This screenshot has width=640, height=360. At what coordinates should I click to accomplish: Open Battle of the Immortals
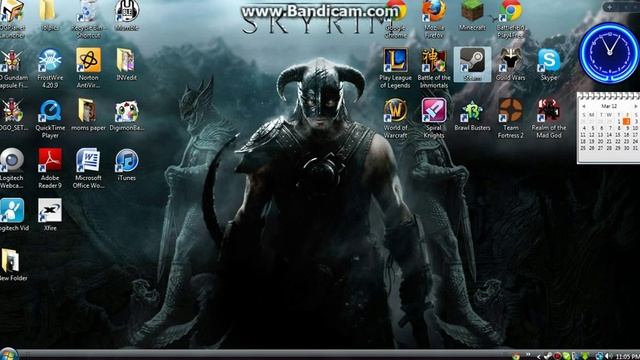(x=434, y=69)
